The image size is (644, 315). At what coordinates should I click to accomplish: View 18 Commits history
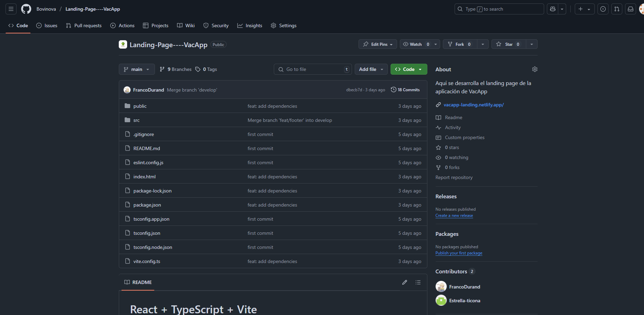click(405, 90)
